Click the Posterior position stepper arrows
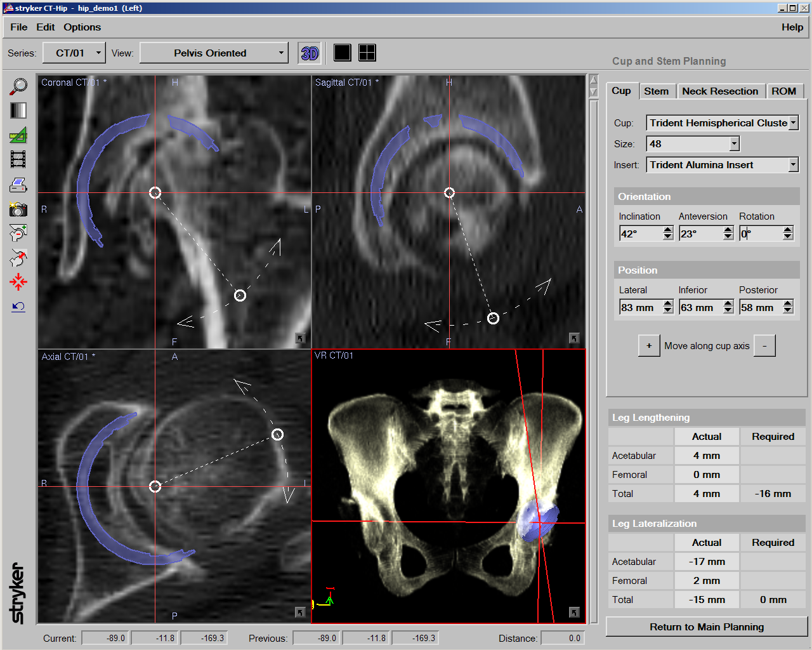Viewport: 812px width, 650px height. click(x=788, y=307)
